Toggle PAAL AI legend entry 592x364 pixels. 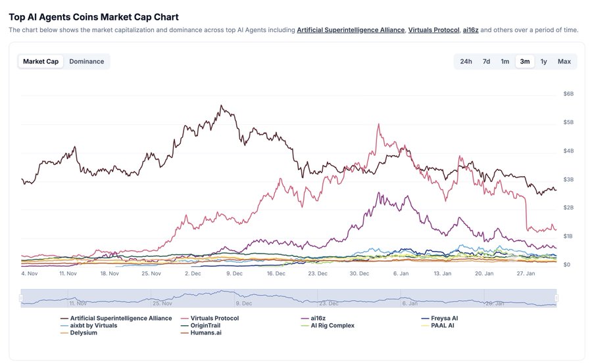442,325
